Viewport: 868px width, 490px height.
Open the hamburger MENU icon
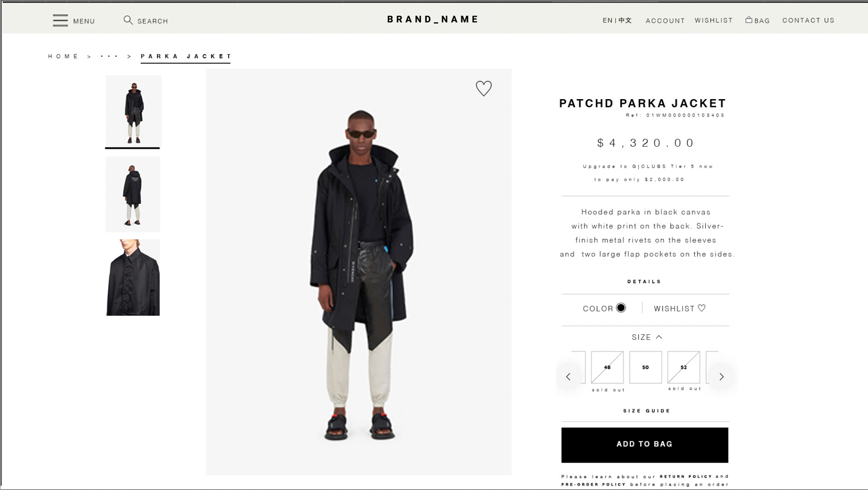click(x=60, y=20)
